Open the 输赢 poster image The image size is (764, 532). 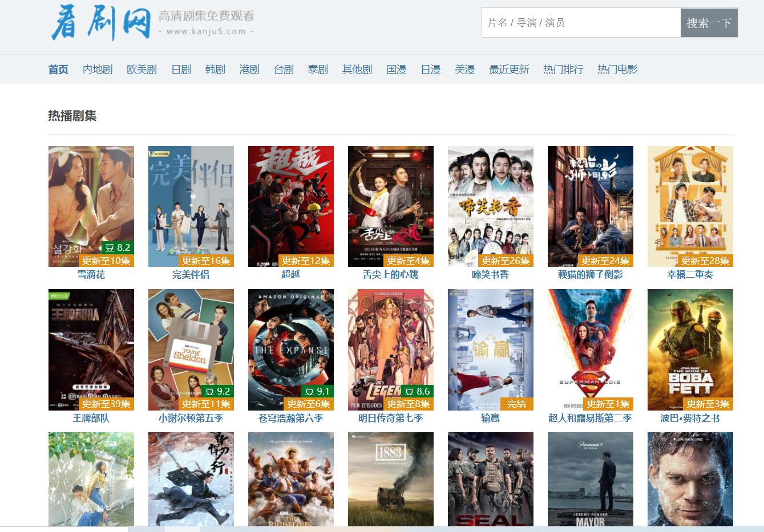pos(491,350)
